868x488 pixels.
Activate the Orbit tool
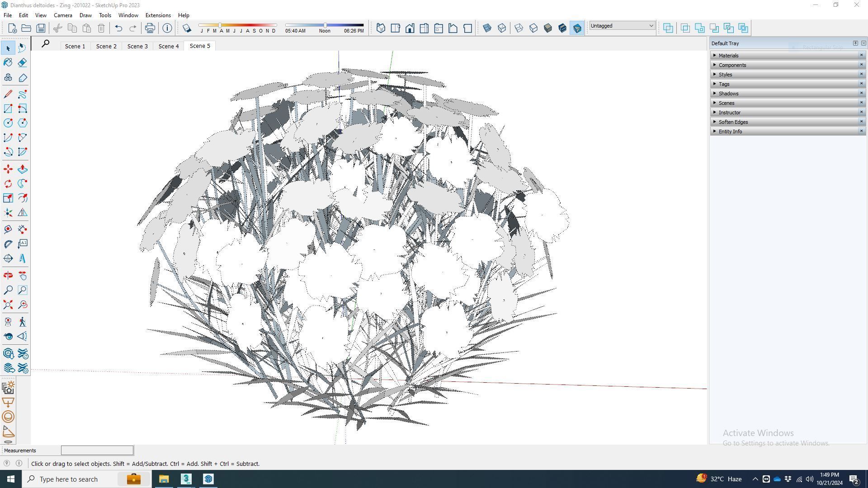tap(8, 276)
